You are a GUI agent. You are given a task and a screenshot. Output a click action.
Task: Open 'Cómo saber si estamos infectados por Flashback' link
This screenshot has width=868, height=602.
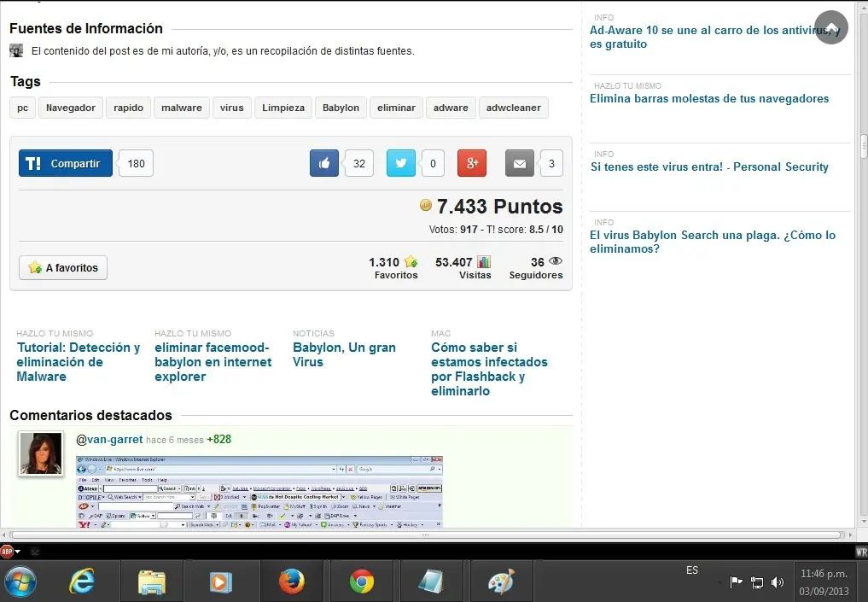489,369
